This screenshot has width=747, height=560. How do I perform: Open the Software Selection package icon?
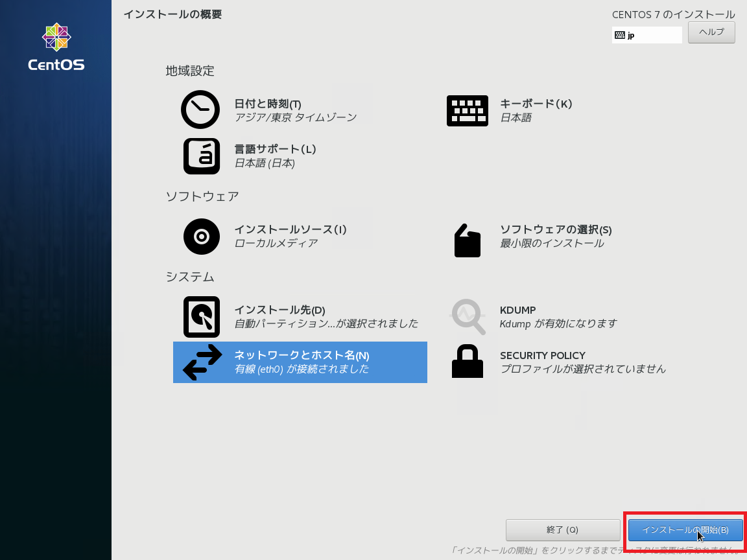(x=468, y=240)
